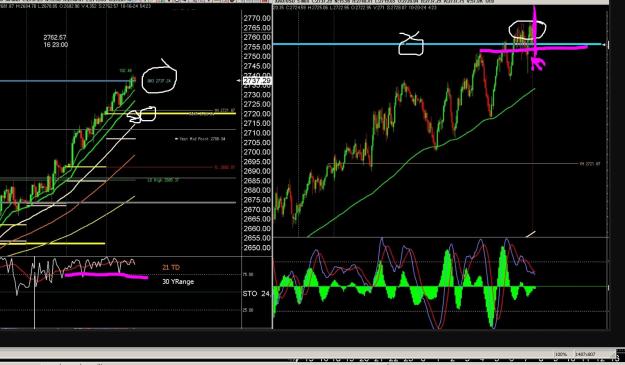Click the 2720.00 price axis label
The image size is (625, 365).
tap(257, 114)
